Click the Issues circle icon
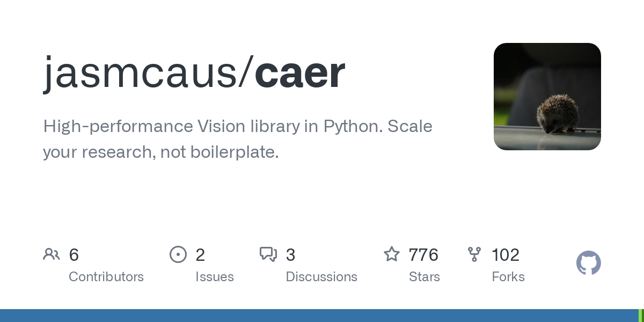The width and height of the screenshot is (644, 322). [178, 254]
